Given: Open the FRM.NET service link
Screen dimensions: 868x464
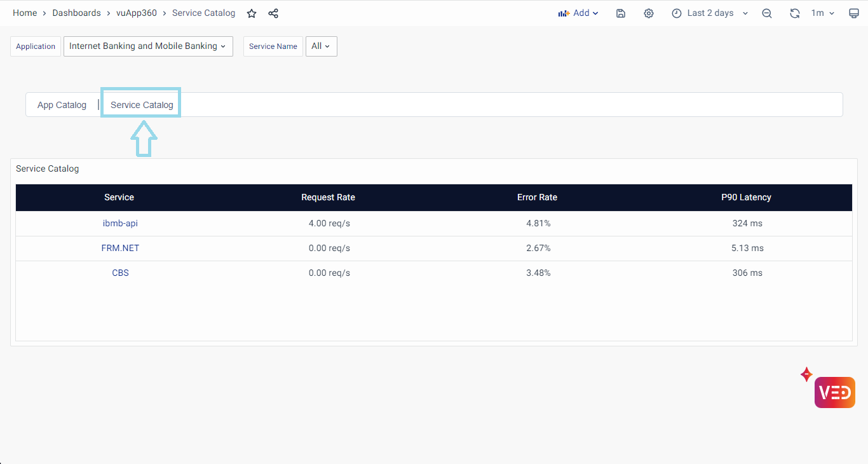Looking at the screenshot, I should click(x=120, y=249).
